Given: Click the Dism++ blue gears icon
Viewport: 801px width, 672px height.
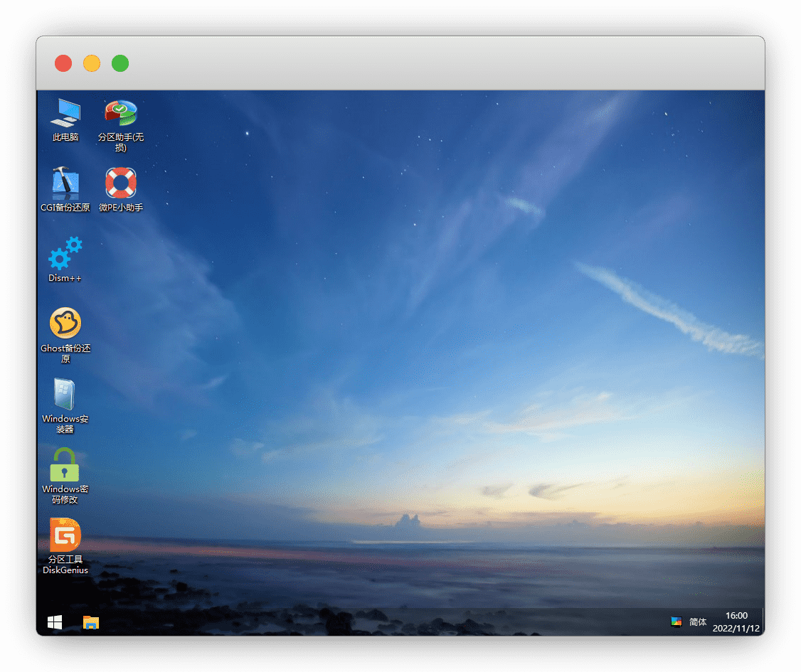Looking at the screenshot, I should (65, 254).
